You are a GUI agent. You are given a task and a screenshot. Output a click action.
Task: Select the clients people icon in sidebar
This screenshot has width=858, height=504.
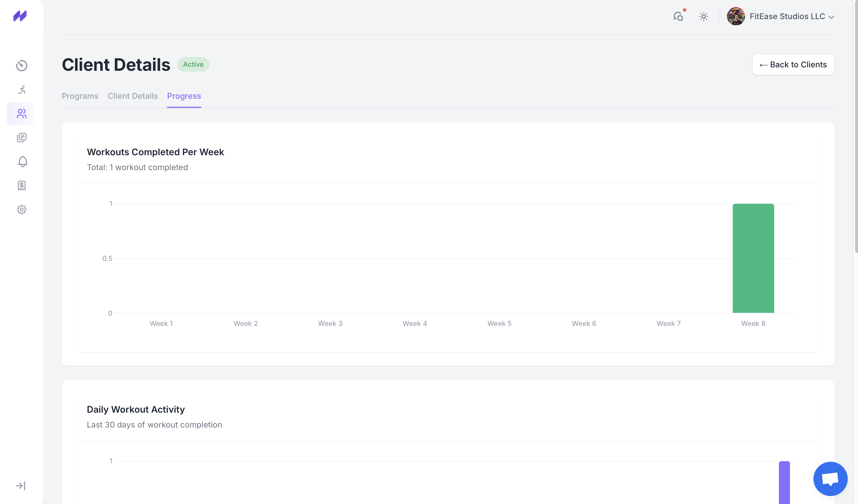(21, 114)
